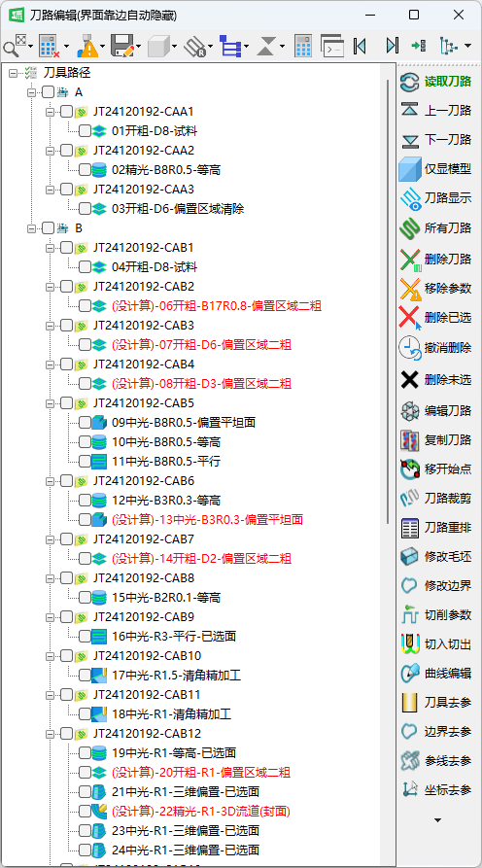The width and height of the screenshot is (482, 868).
Task: Click the calculator grid toolbar icon
Action: [x=303, y=46]
